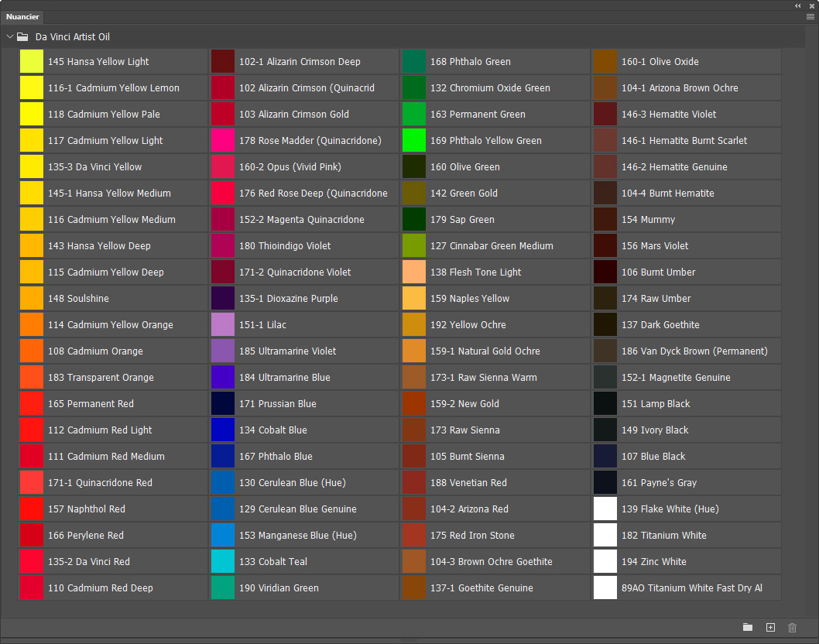Click the '105 Burnt Sienna' label
The image size is (819, 644).
click(x=468, y=457)
